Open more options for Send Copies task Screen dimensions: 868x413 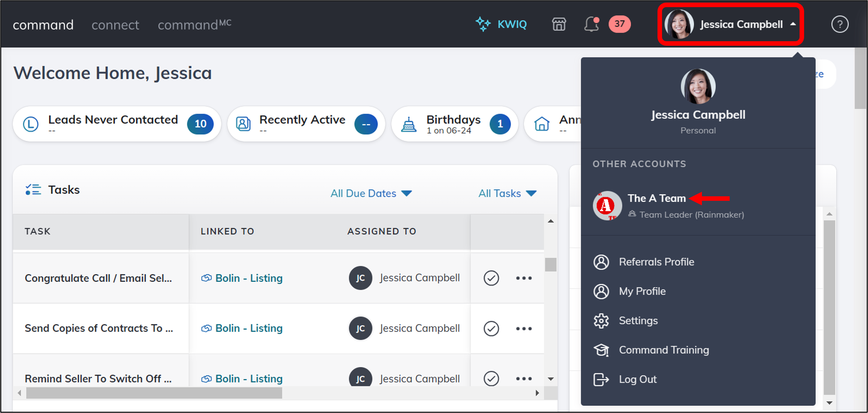[524, 328]
